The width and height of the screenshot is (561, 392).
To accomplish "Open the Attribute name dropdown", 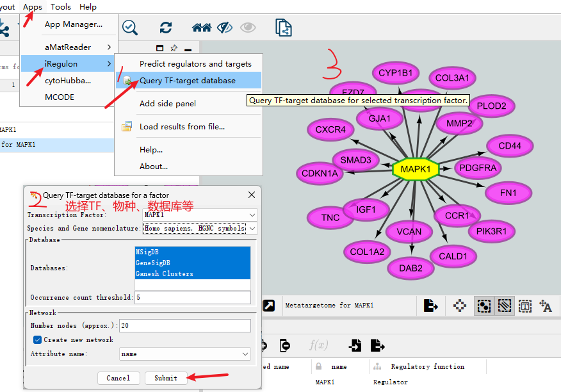I will (245, 354).
